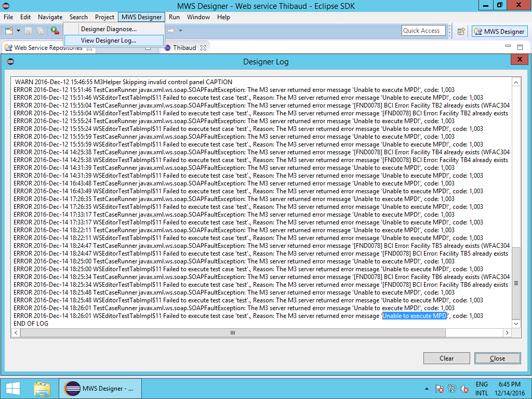Select View Designer Log menu entry
Screen dimensions: 532x399
[109, 41]
